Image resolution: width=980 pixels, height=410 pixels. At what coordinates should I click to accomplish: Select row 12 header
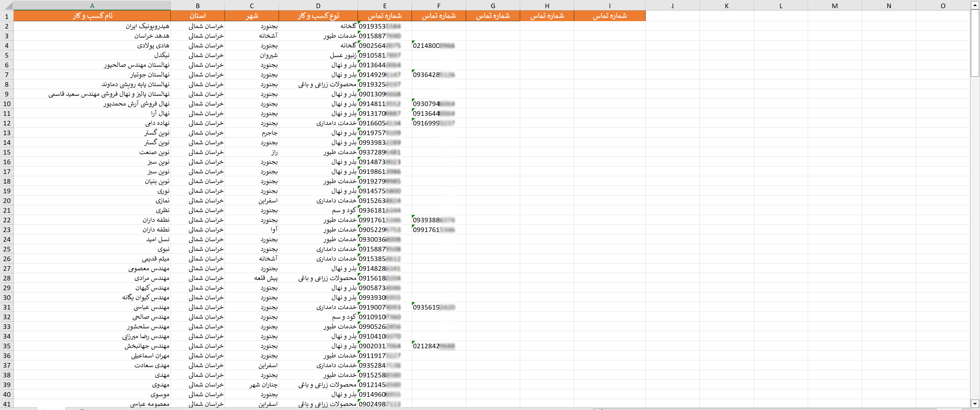click(x=7, y=123)
